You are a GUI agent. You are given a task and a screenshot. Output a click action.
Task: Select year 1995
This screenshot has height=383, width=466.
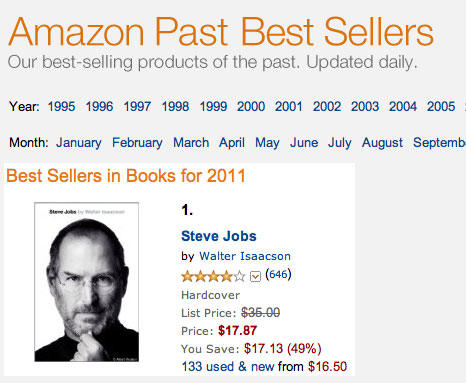coord(61,107)
